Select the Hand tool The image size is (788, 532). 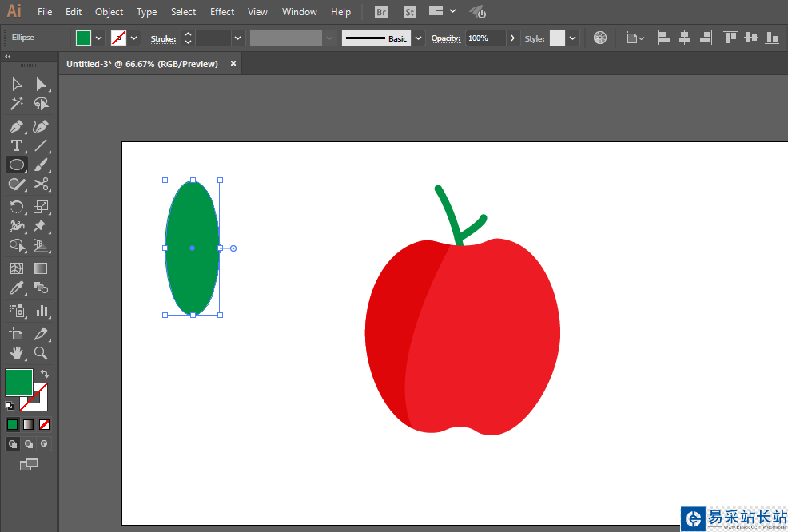click(17, 353)
